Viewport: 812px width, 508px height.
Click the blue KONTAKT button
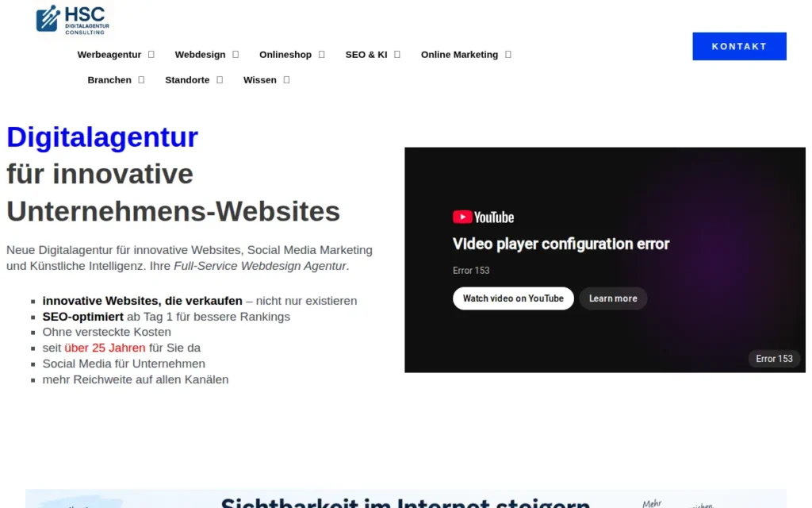[739, 46]
